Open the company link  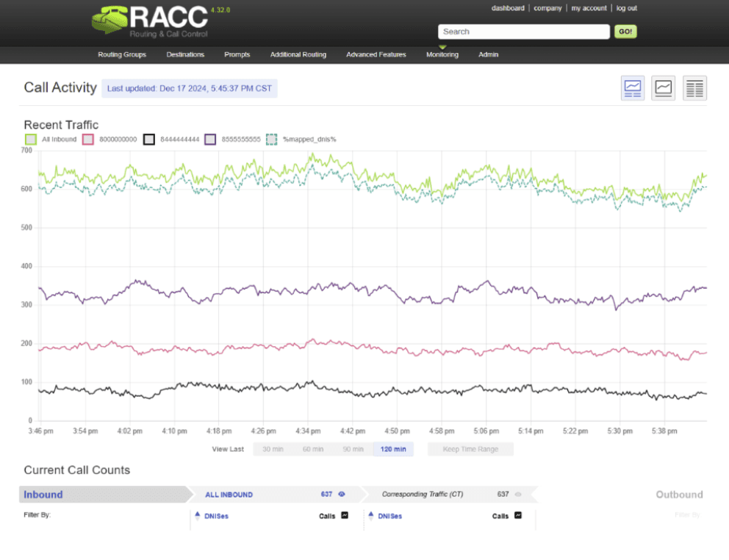coord(547,8)
